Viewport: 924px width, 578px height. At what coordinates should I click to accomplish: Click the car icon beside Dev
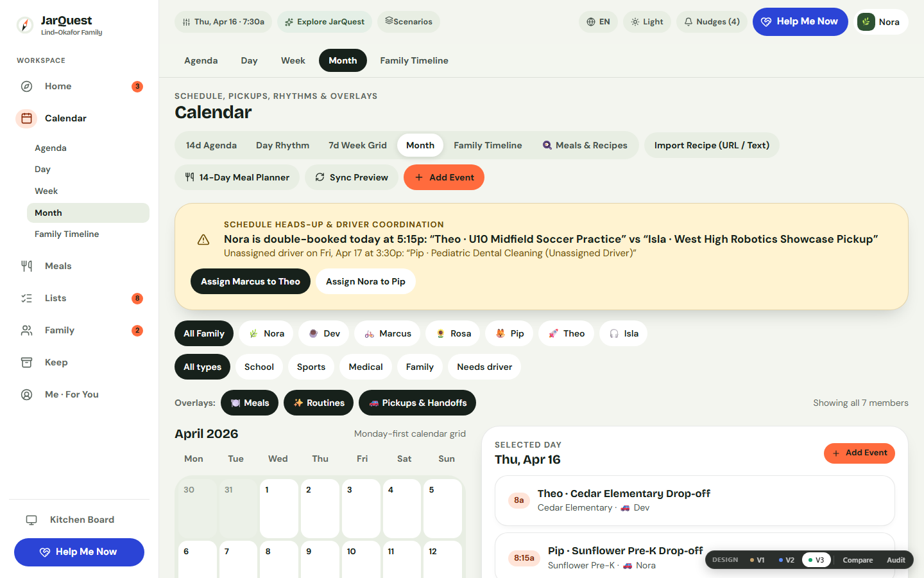[x=625, y=508]
